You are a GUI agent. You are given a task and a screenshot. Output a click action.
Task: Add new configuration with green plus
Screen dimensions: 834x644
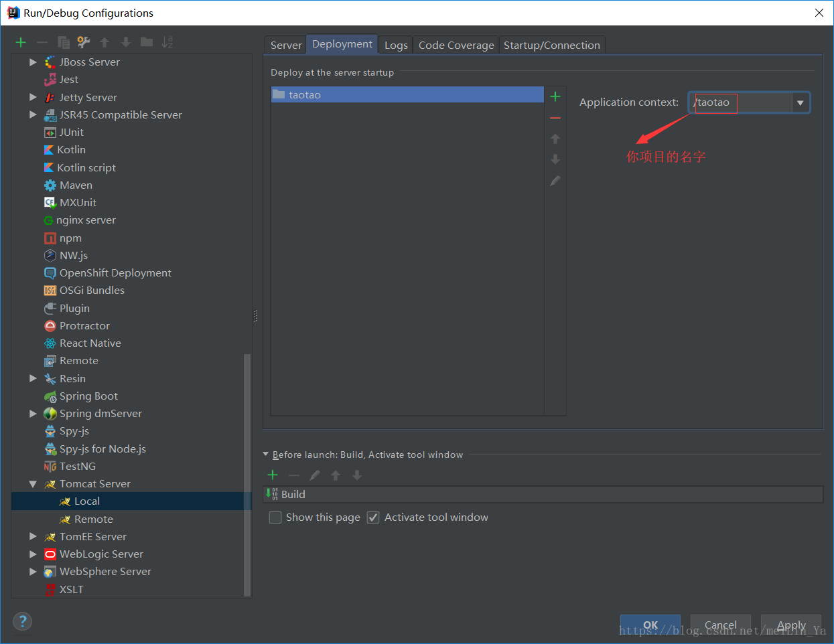21,42
